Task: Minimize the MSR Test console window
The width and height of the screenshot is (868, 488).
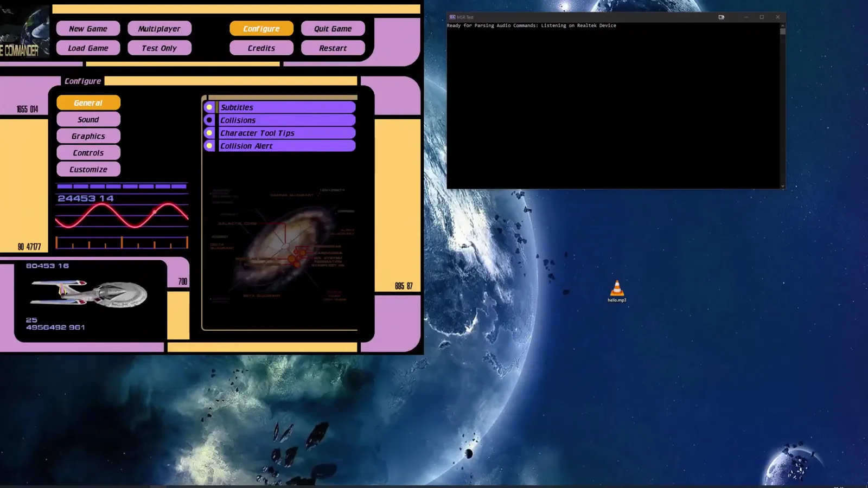Action: tap(746, 17)
